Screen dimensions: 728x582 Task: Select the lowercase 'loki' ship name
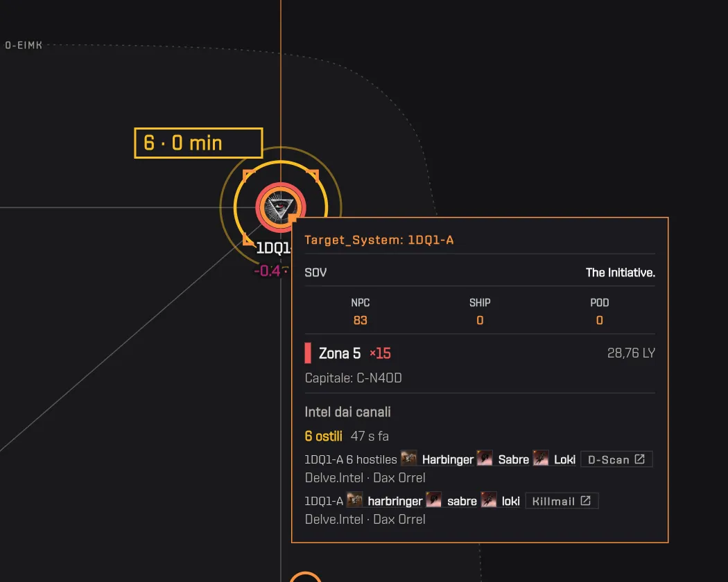point(511,502)
